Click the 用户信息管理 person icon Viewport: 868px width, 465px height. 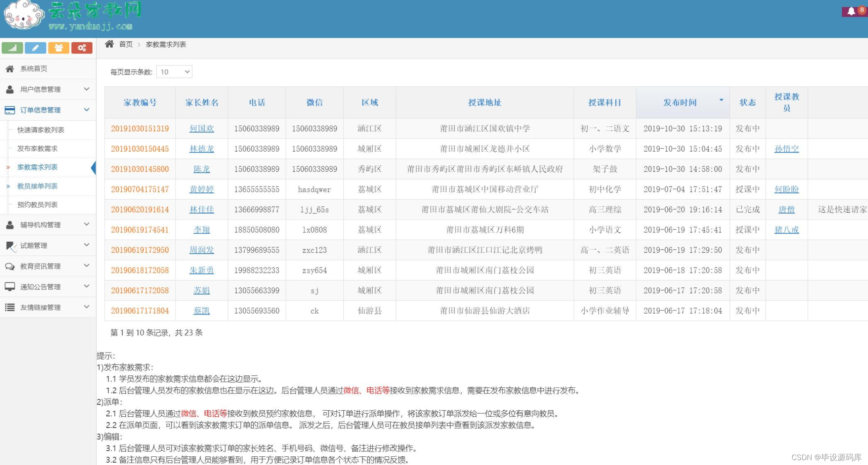coord(10,89)
